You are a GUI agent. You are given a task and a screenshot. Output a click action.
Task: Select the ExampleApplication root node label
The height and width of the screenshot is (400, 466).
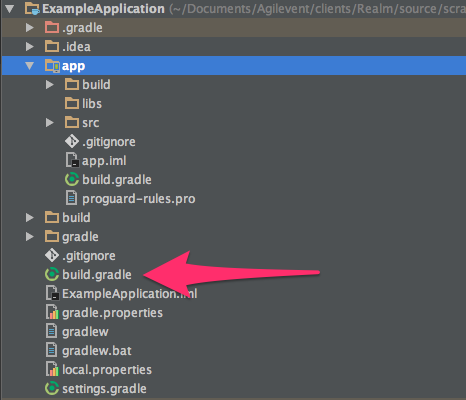pyautogui.click(x=103, y=9)
